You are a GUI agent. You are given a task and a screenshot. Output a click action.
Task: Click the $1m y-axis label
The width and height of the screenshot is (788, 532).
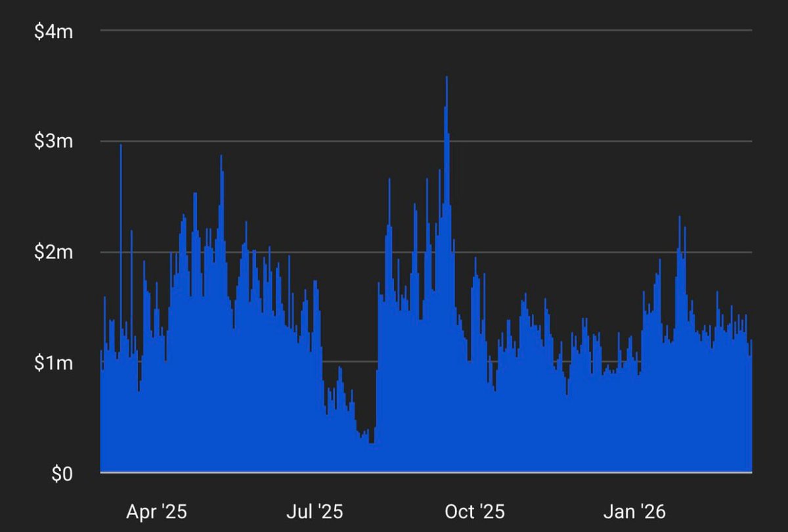54,363
